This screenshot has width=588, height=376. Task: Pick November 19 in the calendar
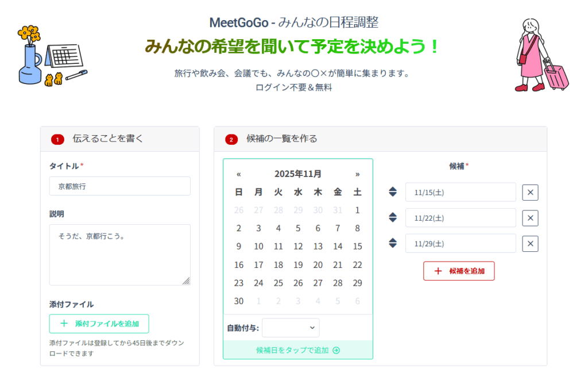point(298,265)
